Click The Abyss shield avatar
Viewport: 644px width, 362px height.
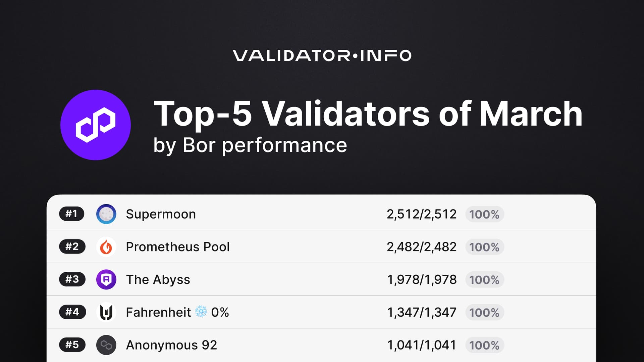coord(106,279)
